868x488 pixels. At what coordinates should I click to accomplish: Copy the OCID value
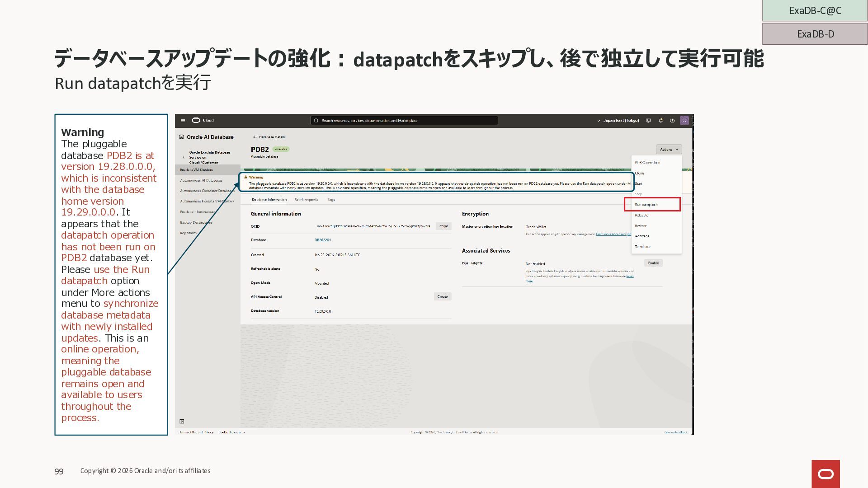(443, 226)
